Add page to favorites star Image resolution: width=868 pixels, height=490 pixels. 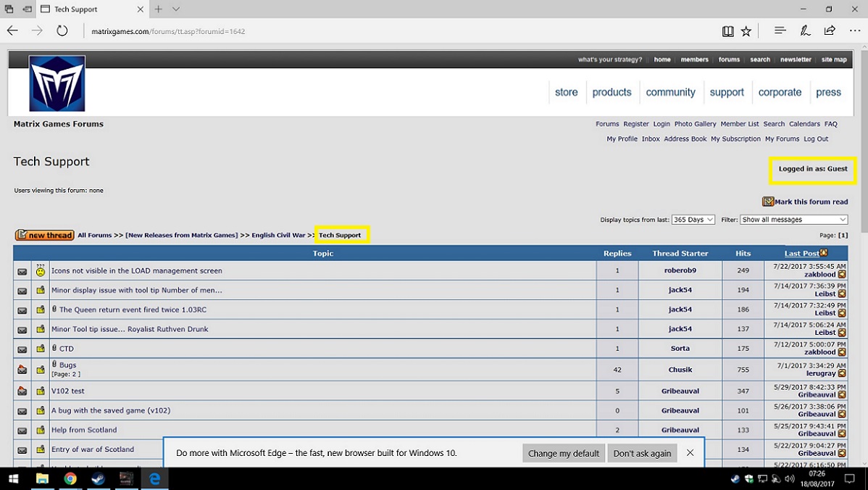click(746, 32)
